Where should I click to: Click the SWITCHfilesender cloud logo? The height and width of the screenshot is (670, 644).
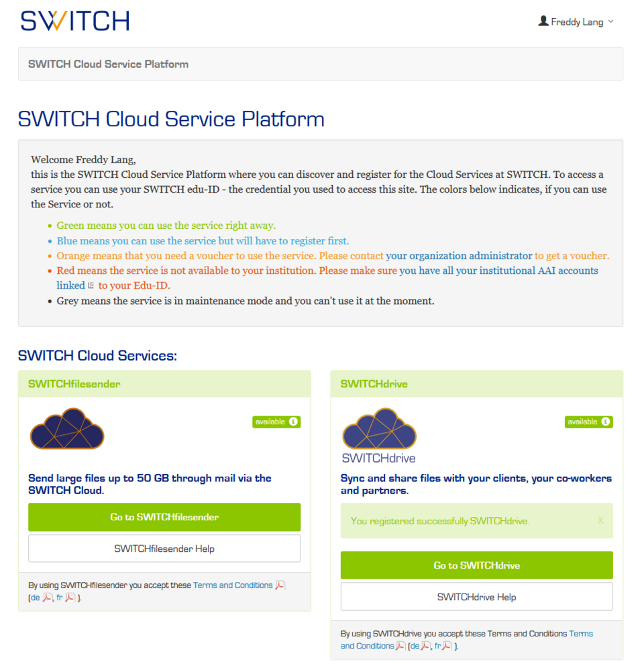pyautogui.click(x=67, y=428)
